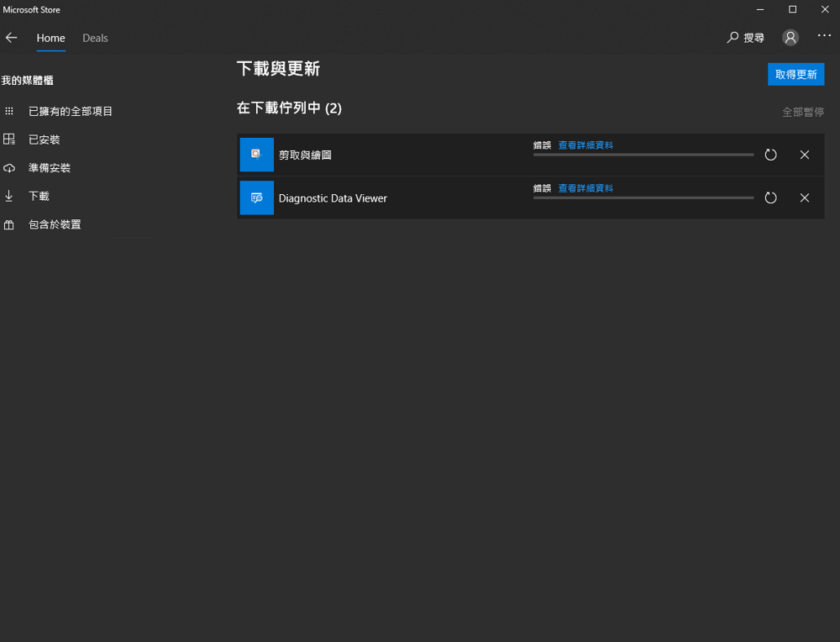Cancel the 剪取與繪圖 download
Screen dimensions: 840x642
click(805, 155)
